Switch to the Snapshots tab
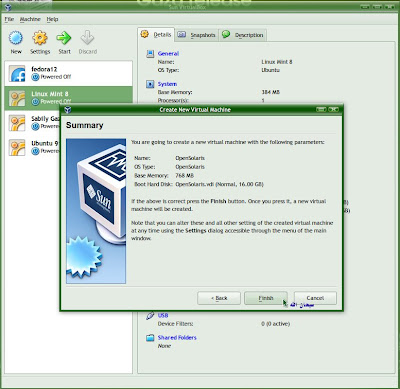This screenshot has height=389, width=400. click(x=197, y=35)
